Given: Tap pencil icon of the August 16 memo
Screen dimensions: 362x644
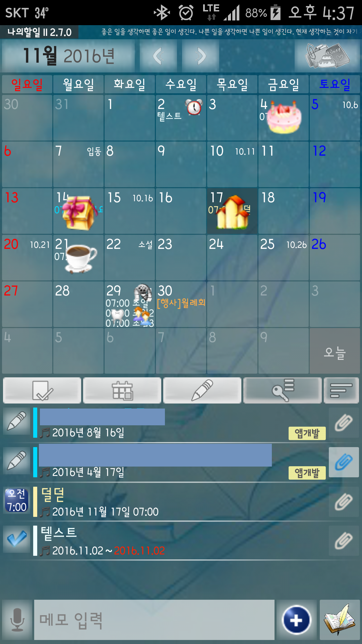Looking at the screenshot, I should pyautogui.click(x=17, y=421).
